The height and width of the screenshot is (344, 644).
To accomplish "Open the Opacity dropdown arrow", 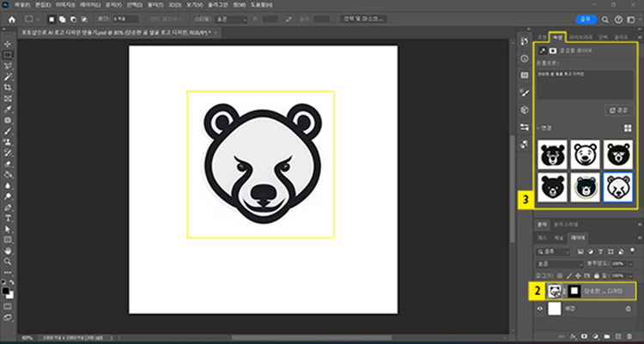I will point(629,263).
